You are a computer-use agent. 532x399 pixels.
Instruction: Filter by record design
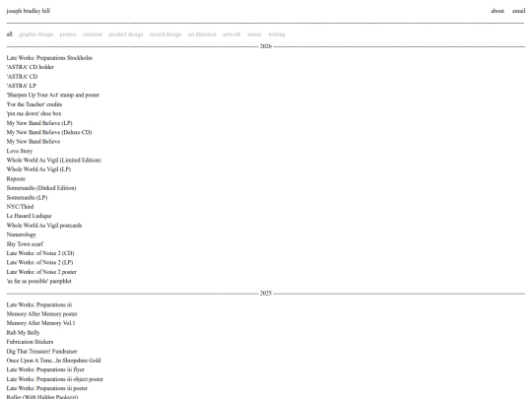click(166, 34)
